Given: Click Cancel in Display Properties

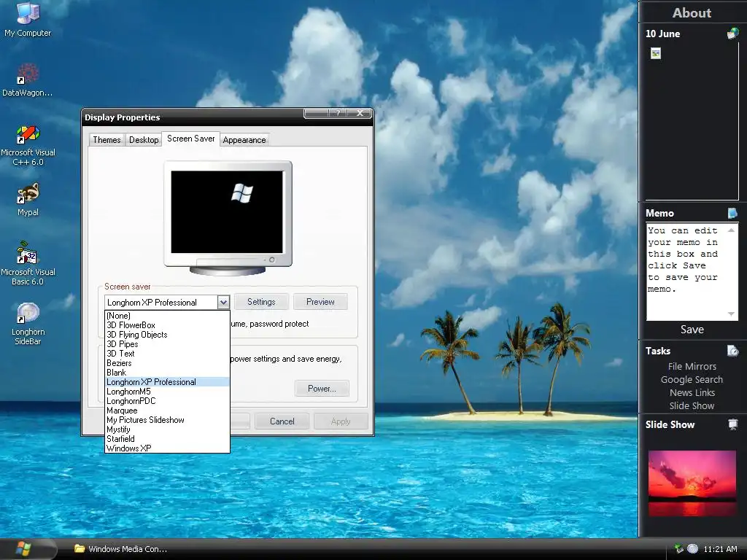Looking at the screenshot, I should [x=282, y=421].
